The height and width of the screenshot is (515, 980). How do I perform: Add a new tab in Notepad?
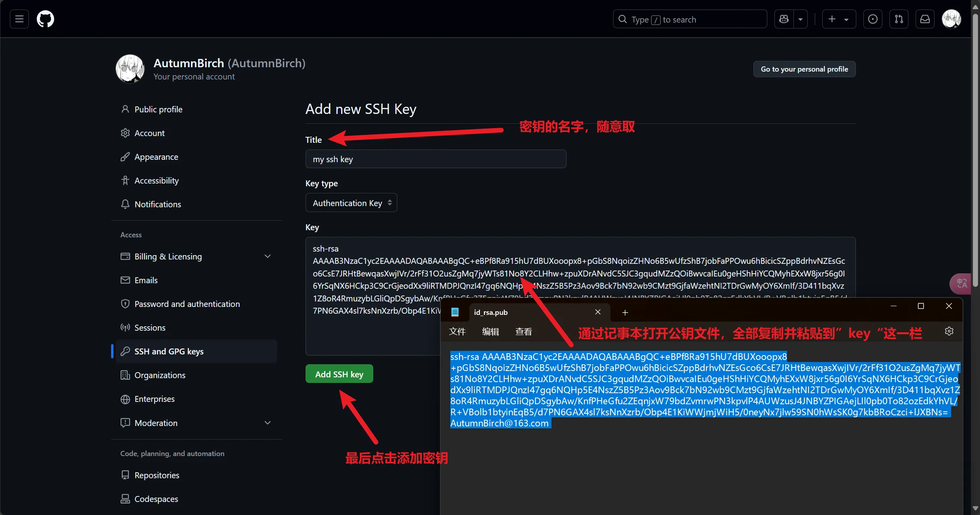click(x=625, y=312)
